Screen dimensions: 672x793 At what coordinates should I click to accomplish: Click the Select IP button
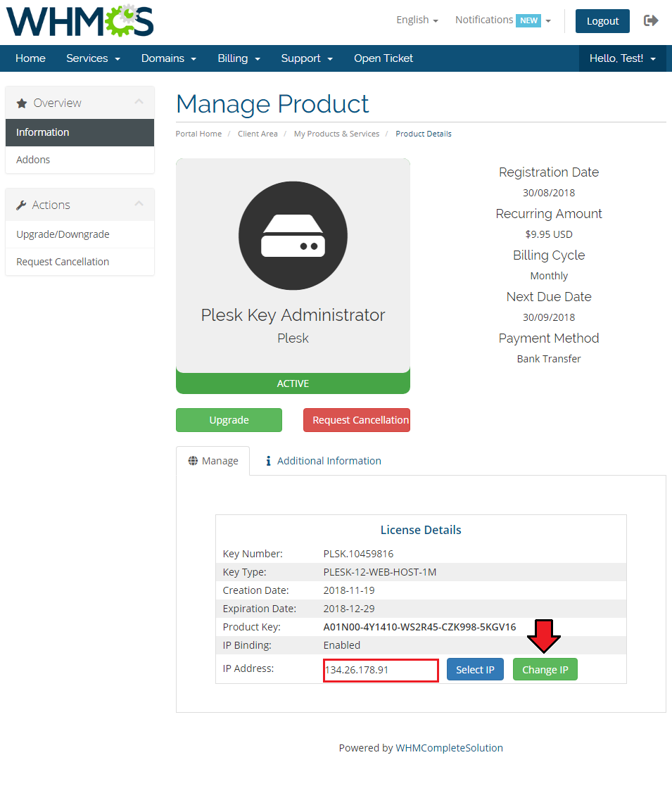475,669
